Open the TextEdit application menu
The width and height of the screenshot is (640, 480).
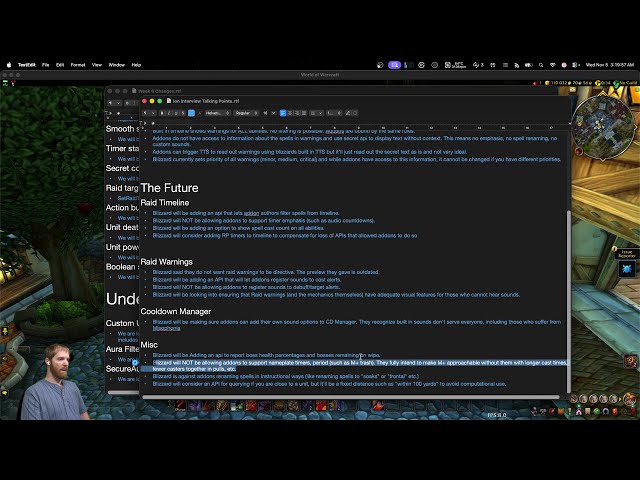tap(27, 65)
